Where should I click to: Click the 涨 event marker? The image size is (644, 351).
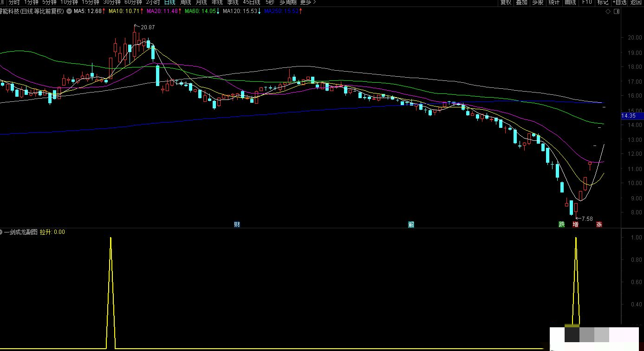point(599,225)
